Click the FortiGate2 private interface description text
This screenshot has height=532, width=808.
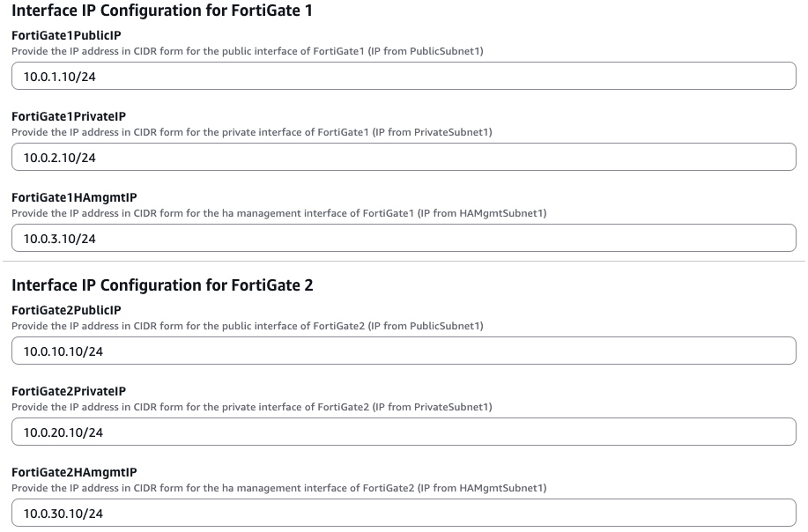tap(251, 407)
